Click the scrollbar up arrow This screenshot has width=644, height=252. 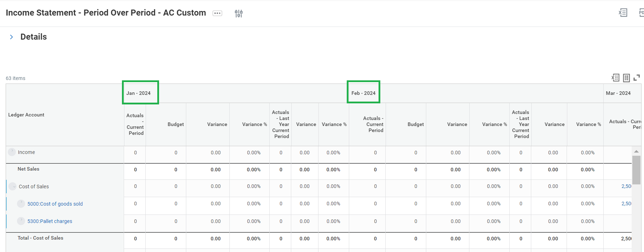tap(636, 151)
